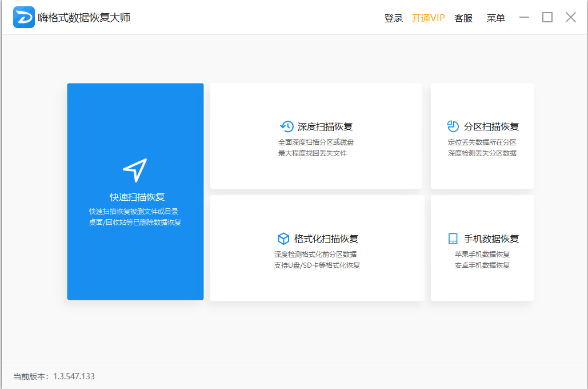This screenshot has width=588, height=389.
Task: Click the app title 嗨格式数据恢复大师
Action: coord(83,17)
